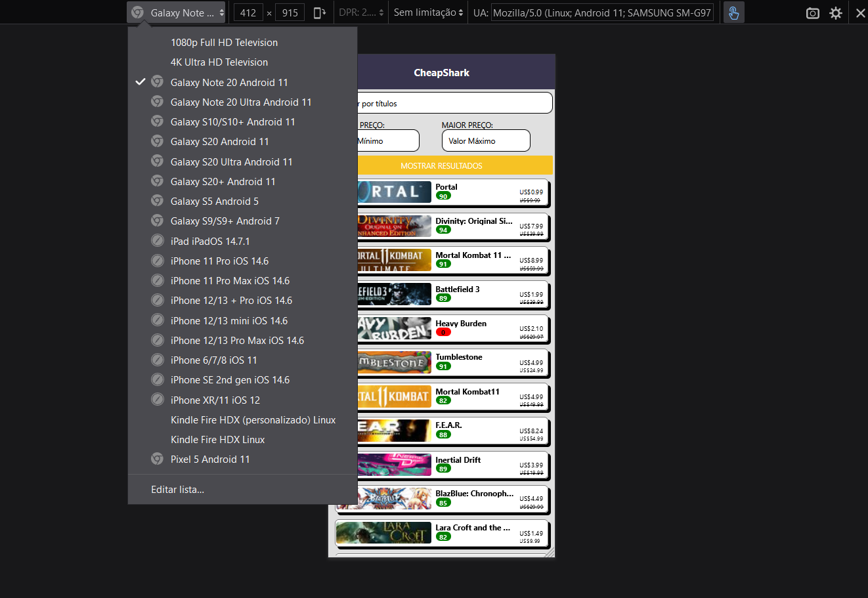Open the Sem limitação throttling dropdown
Screen dimensions: 868x598
click(x=428, y=12)
